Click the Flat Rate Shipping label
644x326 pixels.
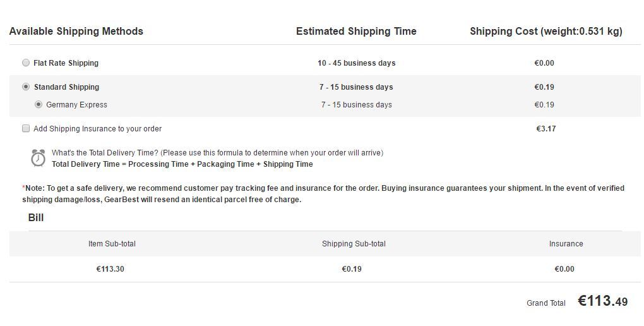coord(66,63)
